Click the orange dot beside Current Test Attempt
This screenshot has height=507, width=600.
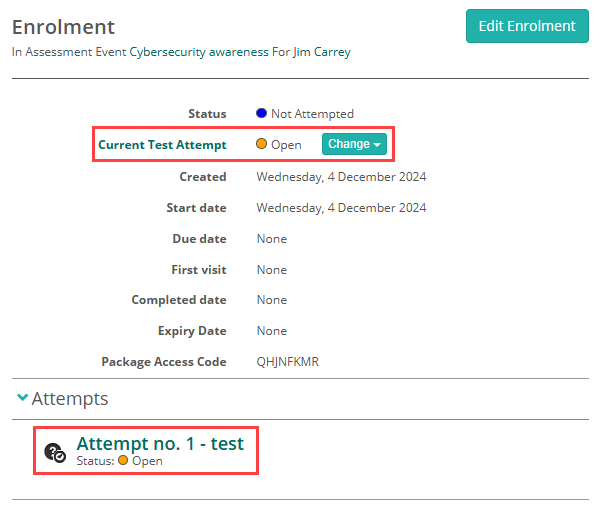(x=262, y=145)
